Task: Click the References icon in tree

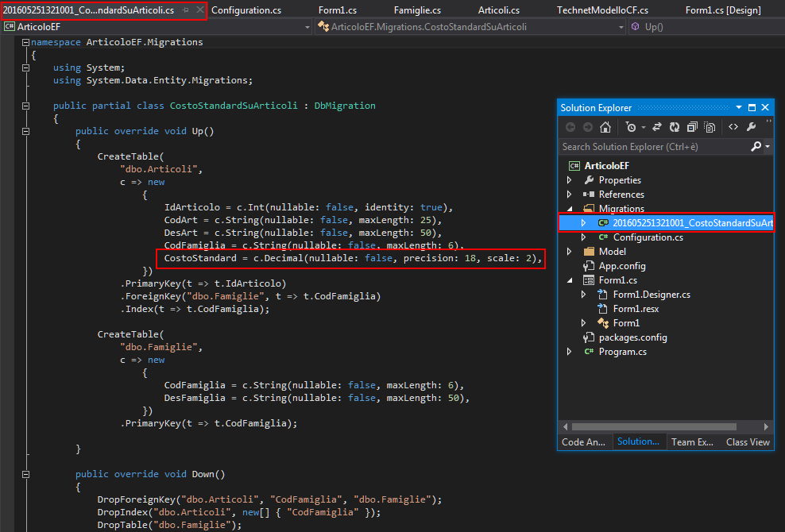Action: (x=589, y=195)
